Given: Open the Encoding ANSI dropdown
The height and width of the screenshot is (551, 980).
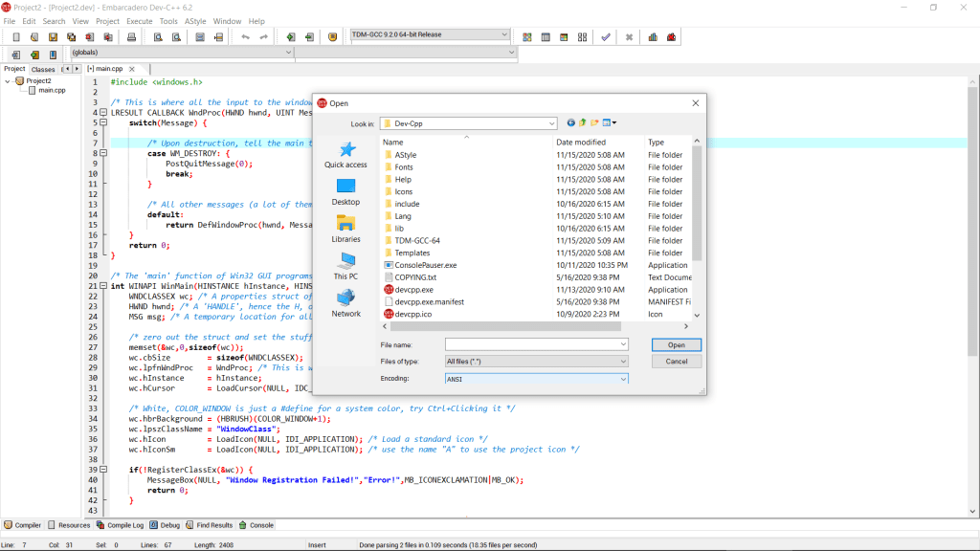Looking at the screenshot, I should pyautogui.click(x=623, y=379).
